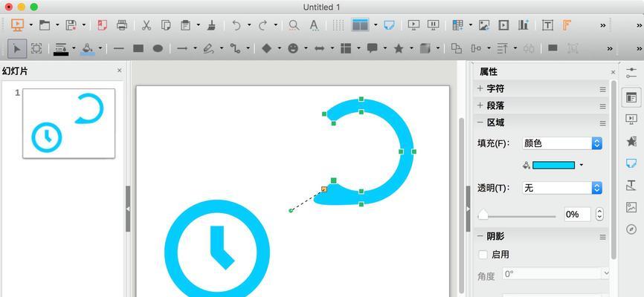The image size is (644, 297).
Task: Open the Line Color dropdown arrow
Action: click(74, 49)
